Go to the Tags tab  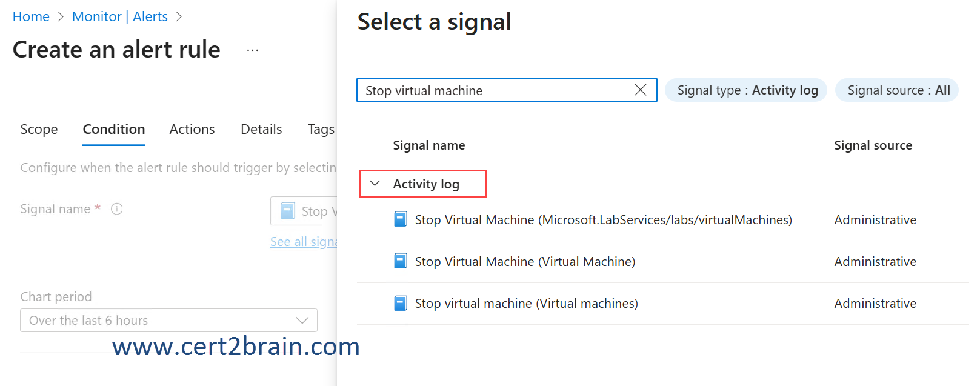[321, 130]
